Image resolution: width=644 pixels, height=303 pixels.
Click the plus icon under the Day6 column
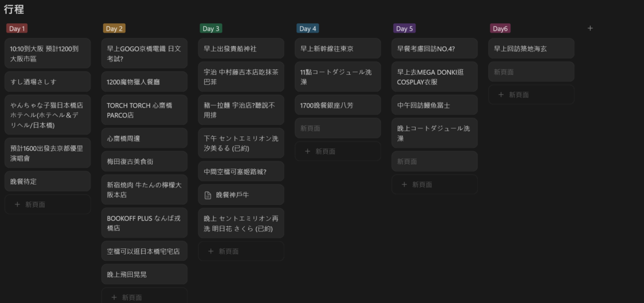(501, 95)
